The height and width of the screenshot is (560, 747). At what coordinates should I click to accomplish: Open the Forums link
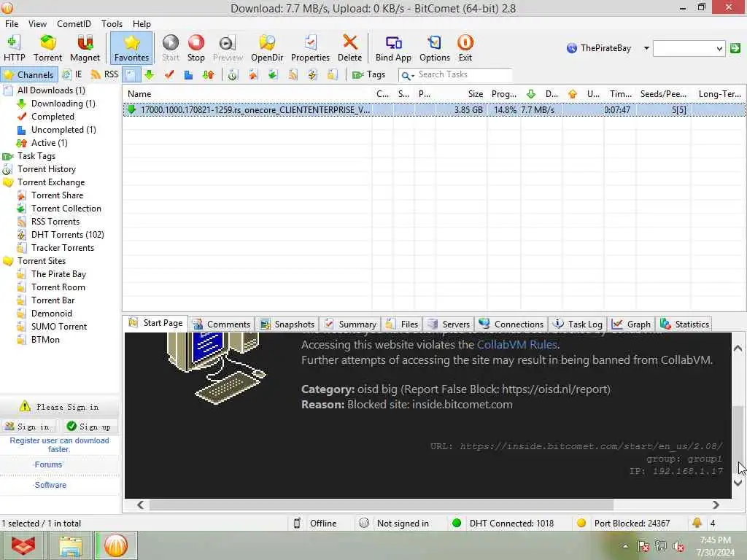pos(47,464)
